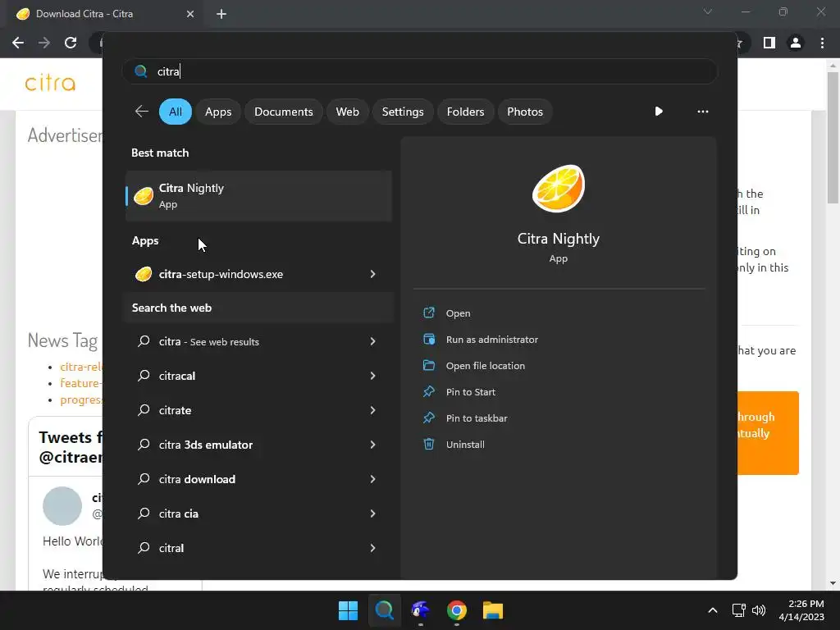Expand citra cia suggestion chevron

pos(373,514)
